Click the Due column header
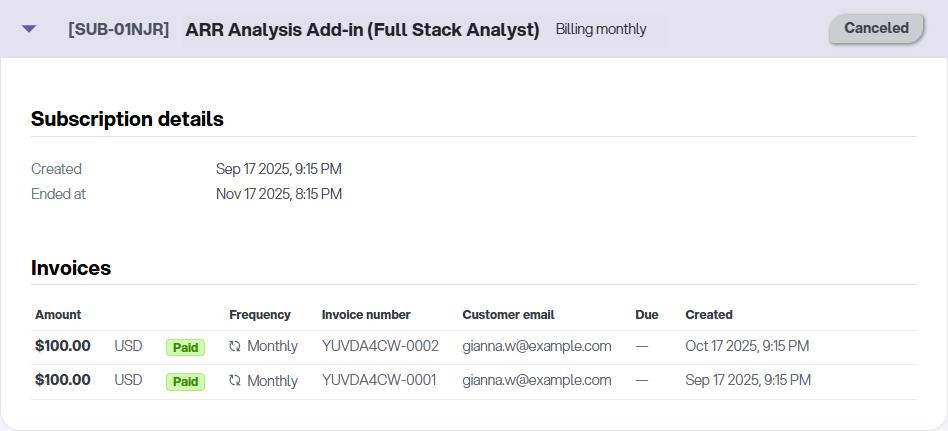Image resolution: width=948 pixels, height=431 pixels. tap(647, 314)
